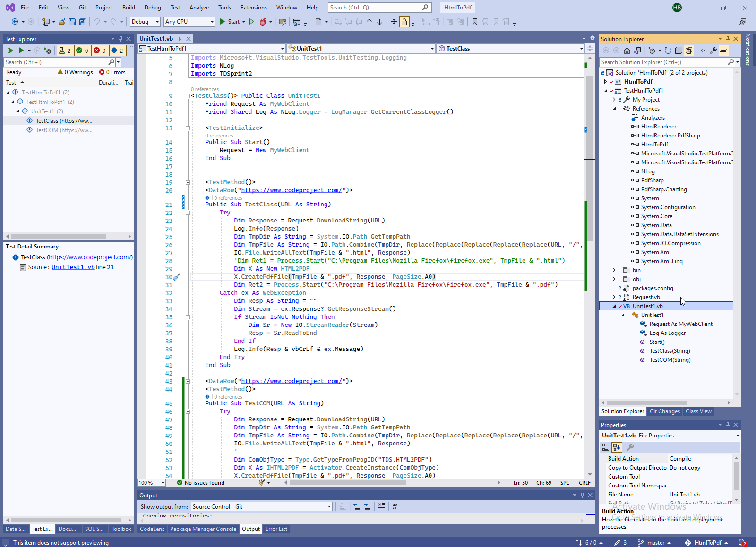Expand the bin folder in Solution Explorer
Screen dimensions: 756x547
[614, 270]
